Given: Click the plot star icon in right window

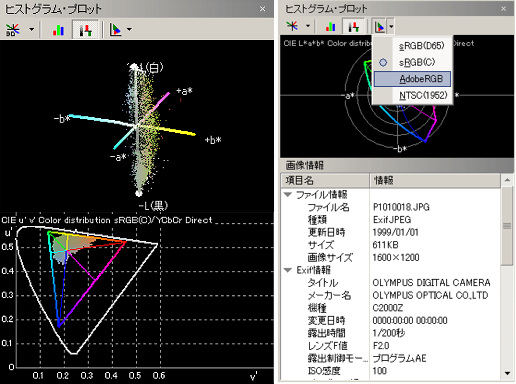Looking at the screenshot, I should [x=292, y=26].
